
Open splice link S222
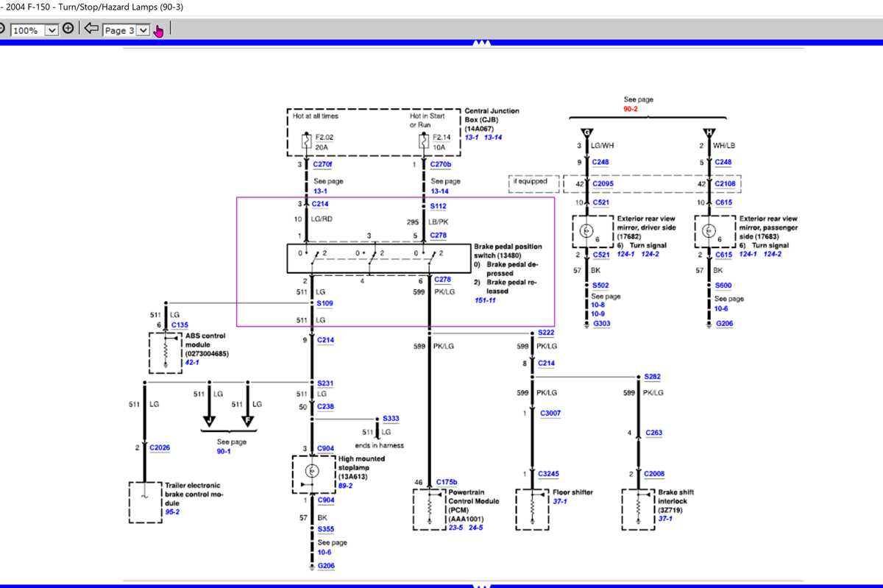pyautogui.click(x=545, y=333)
